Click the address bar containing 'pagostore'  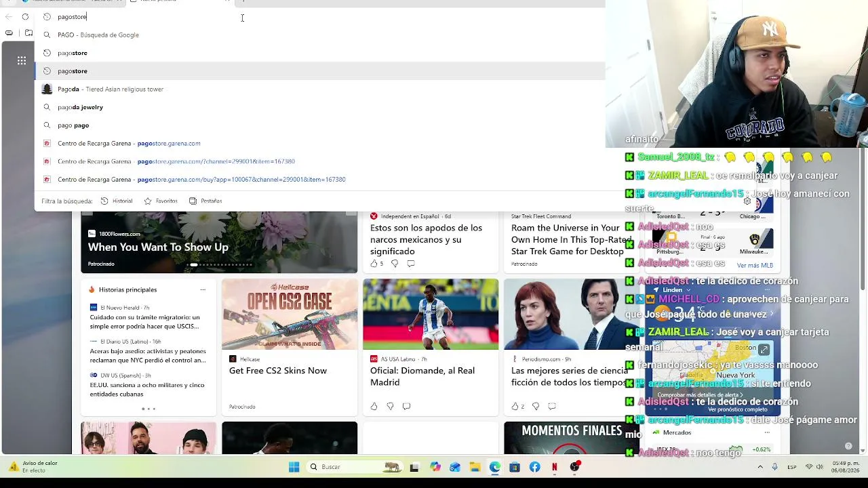coord(319,17)
